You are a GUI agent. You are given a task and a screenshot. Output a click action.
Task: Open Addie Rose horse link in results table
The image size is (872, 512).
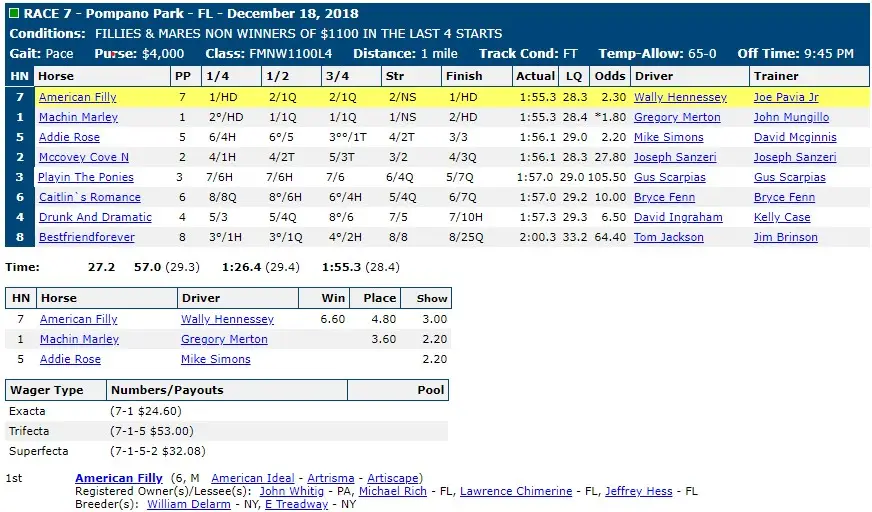tap(69, 137)
